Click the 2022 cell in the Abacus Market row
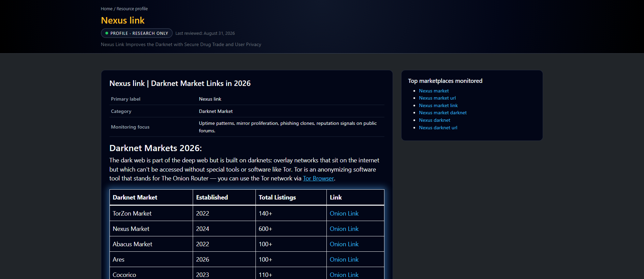The width and height of the screenshot is (644, 279). click(224, 244)
